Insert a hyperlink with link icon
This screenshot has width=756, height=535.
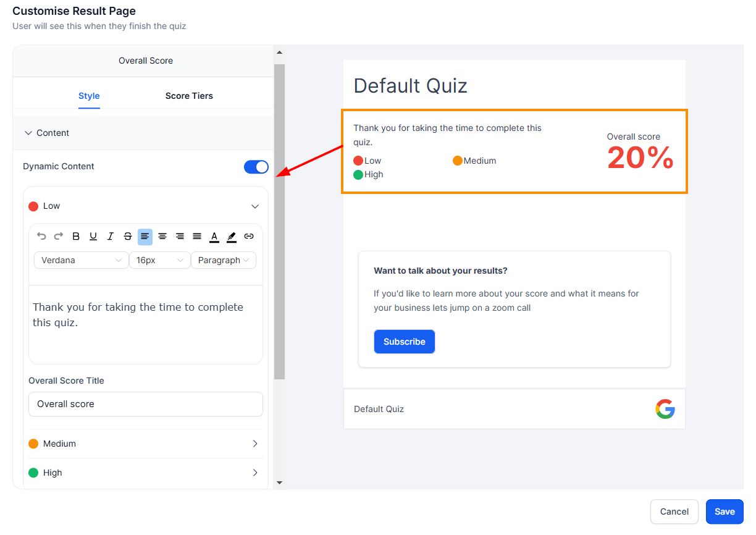(249, 236)
